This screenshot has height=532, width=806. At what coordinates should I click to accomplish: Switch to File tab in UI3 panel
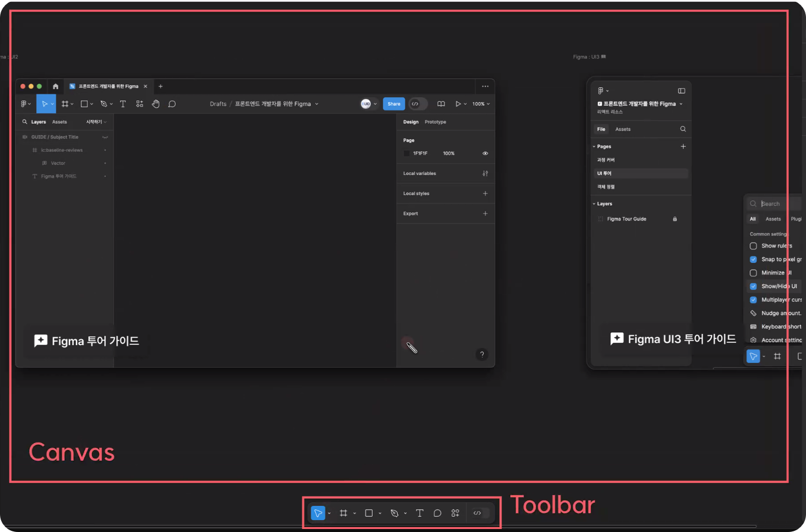point(601,129)
